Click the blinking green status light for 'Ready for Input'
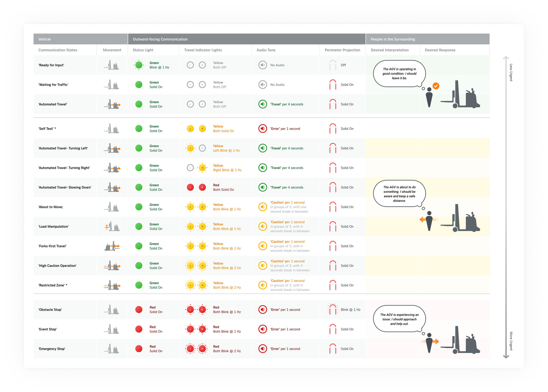Image resolution: width=548 pixels, height=392 pixels. click(139, 65)
